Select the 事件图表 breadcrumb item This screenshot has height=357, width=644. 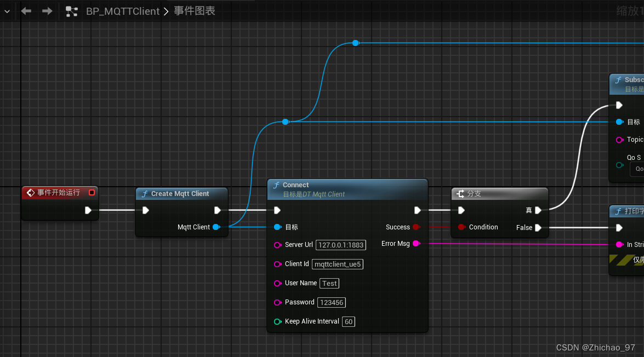196,10
